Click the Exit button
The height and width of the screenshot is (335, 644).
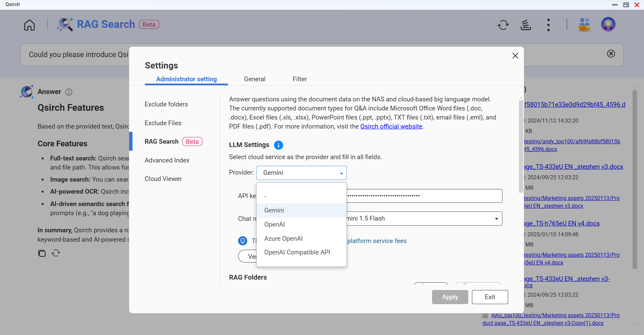click(x=490, y=297)
